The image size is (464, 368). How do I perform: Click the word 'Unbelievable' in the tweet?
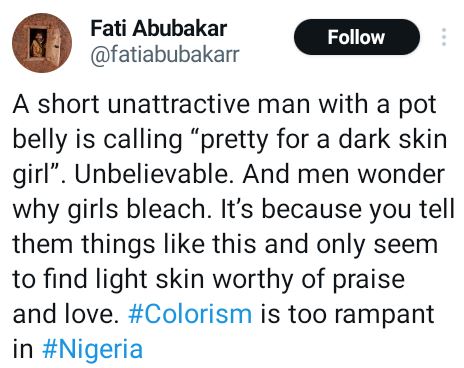(x=154, y=174)
